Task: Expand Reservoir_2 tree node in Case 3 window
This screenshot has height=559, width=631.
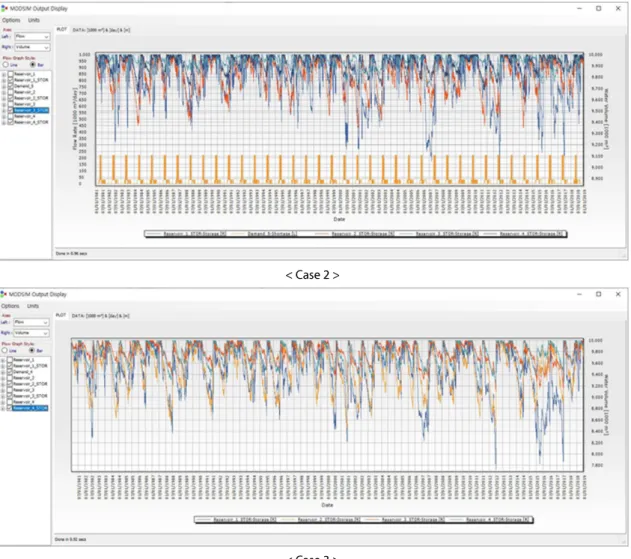Action: tap(3, 378)
